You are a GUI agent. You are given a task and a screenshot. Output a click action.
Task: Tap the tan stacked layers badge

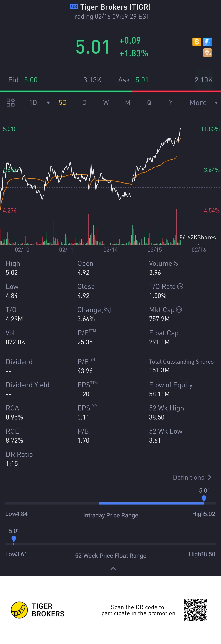207,53
